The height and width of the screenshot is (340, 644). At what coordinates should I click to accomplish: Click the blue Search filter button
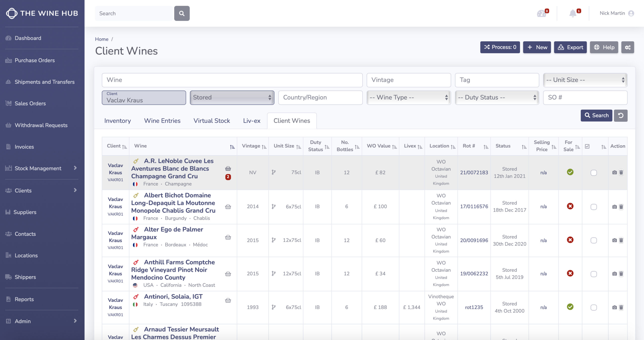pos(596,116)
